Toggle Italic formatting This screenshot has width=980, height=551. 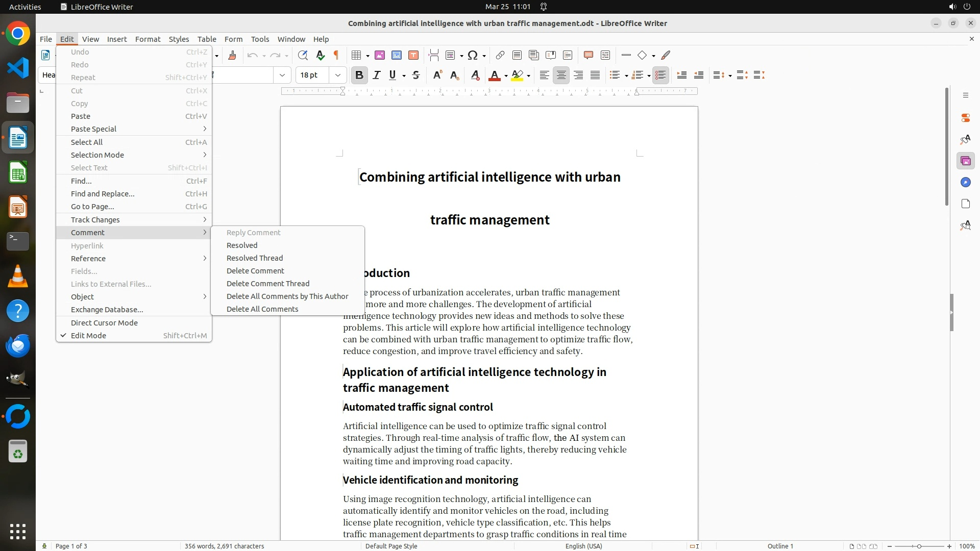pyautogui.click(x=376, y=75)
